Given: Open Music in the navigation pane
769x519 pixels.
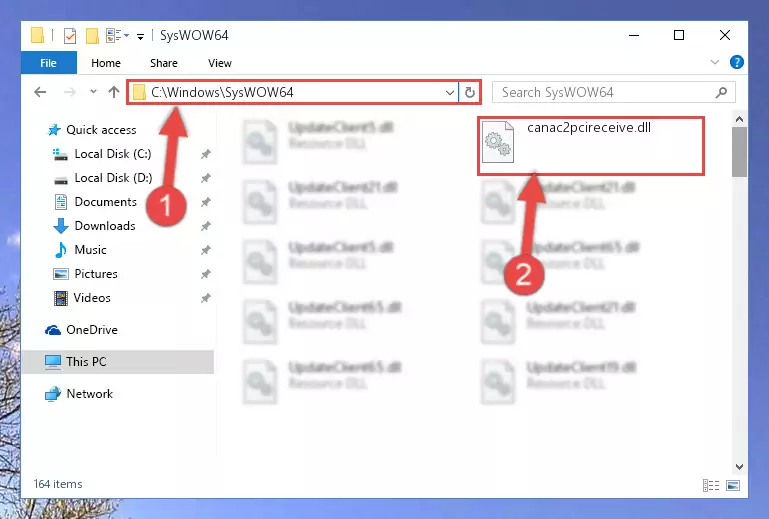Looking at the screenshot, I should coord(80,250).
